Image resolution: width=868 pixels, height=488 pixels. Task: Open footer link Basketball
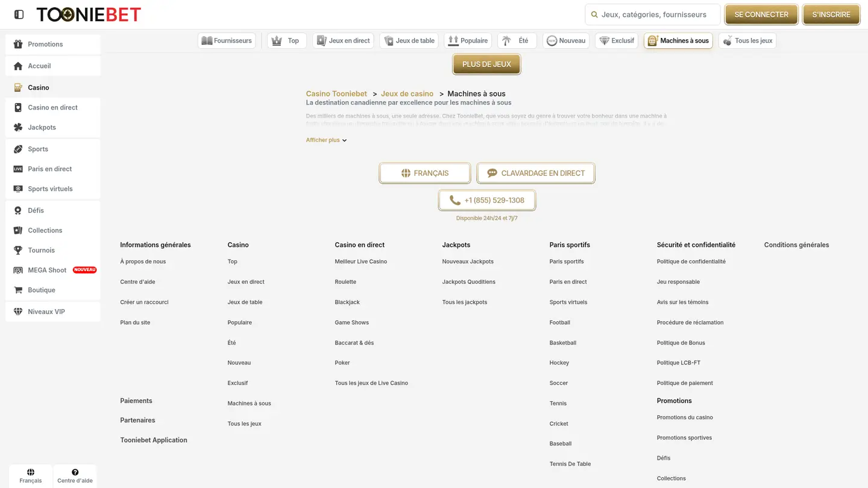pos(563,343)
